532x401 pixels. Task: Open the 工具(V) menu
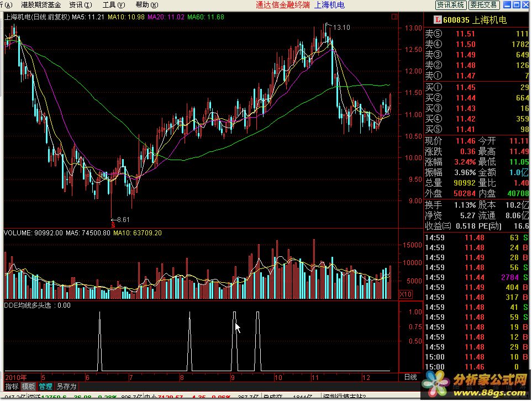pyautogui.click(x=114, y=5)
